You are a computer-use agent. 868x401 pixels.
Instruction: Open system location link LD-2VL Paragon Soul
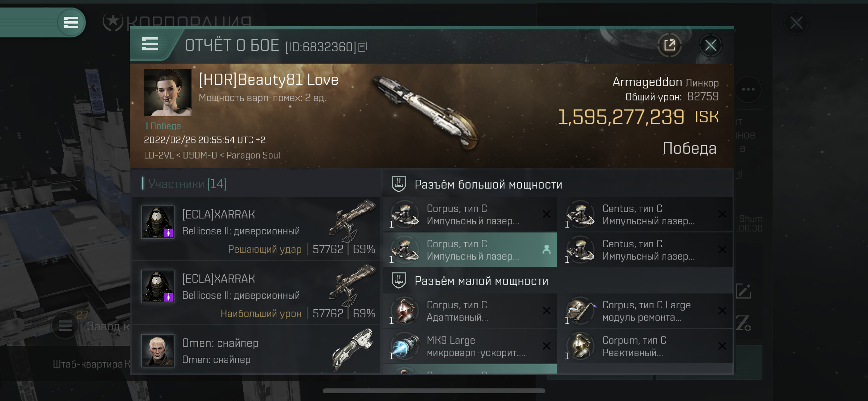click(x=212, y=155)
